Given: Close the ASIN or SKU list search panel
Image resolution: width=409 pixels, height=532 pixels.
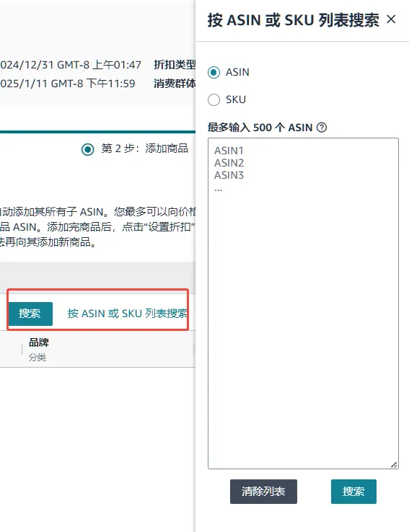Looking at the screenshot, I should click(x=391, y=19).
